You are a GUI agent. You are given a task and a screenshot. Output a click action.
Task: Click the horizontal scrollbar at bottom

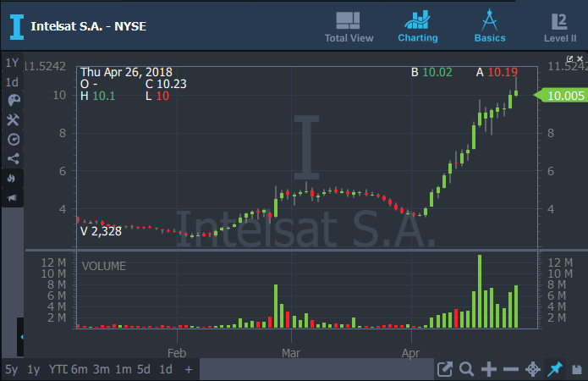click(x=316, y=369)
